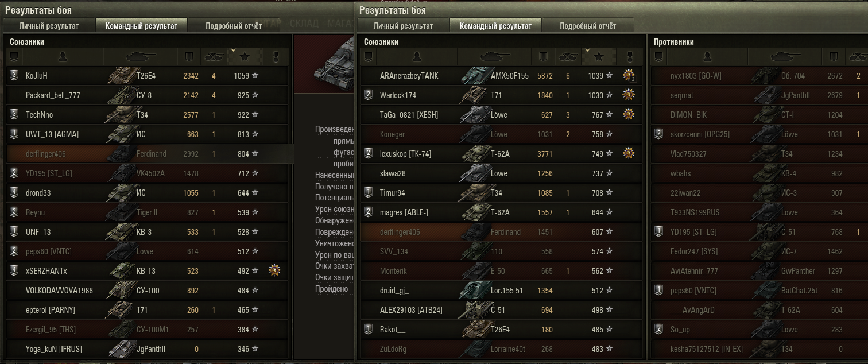Select derflinger406 Ferdinand row in right allies
Image resolution: width=868 pixels, height=364 pixels.
pyautogui.click(x=502, y=232)
